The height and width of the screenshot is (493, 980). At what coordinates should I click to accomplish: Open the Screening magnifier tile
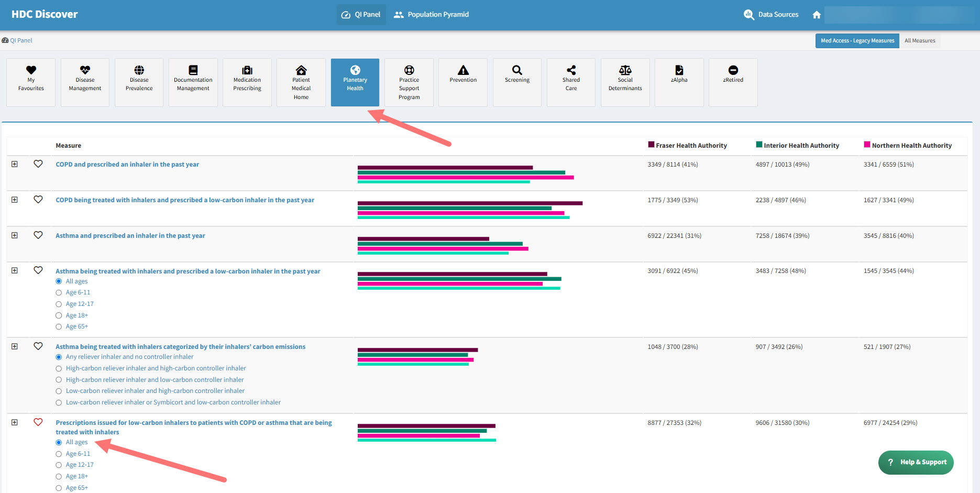point(517,82)
